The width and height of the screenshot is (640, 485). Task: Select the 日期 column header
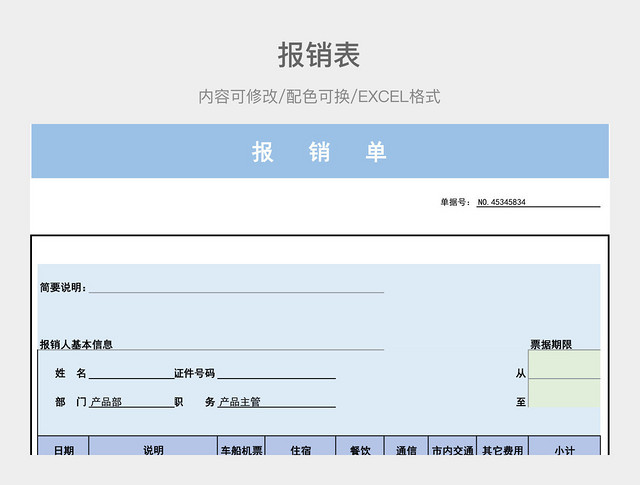64,446
